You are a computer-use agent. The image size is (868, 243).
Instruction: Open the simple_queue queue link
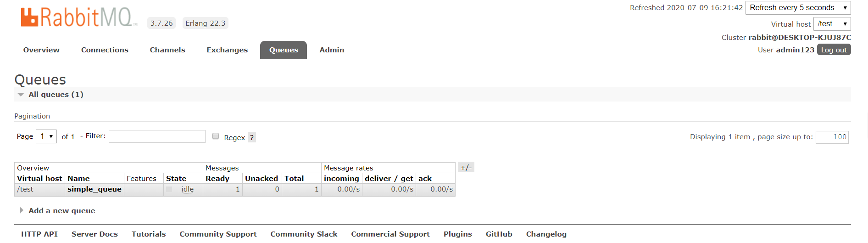click(95, 189)
